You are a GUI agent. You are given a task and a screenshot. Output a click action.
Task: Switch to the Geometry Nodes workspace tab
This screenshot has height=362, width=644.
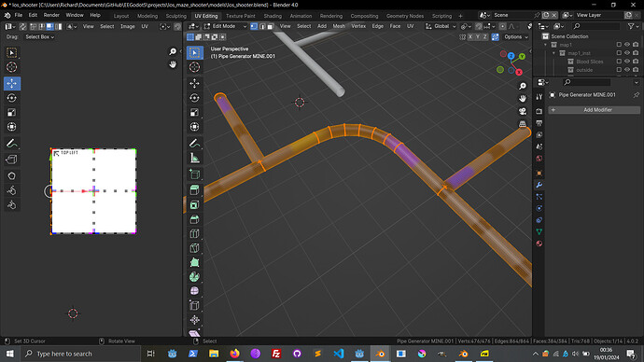404,16
